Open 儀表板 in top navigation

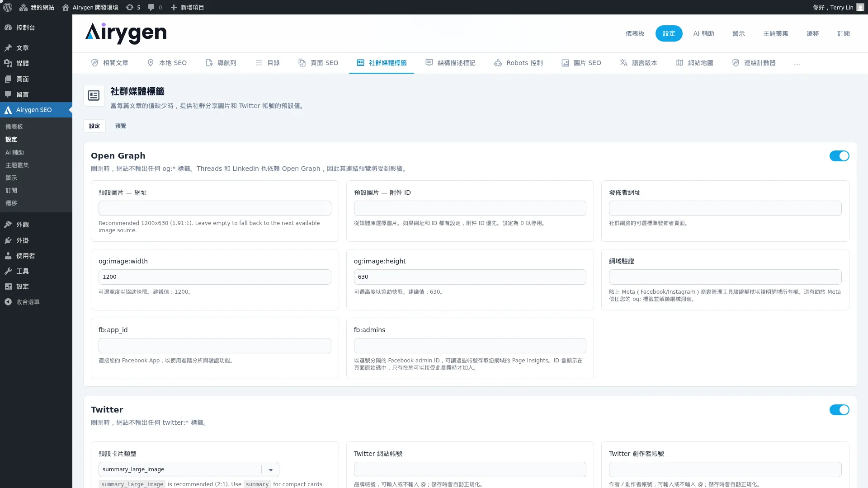click(635, 33)
